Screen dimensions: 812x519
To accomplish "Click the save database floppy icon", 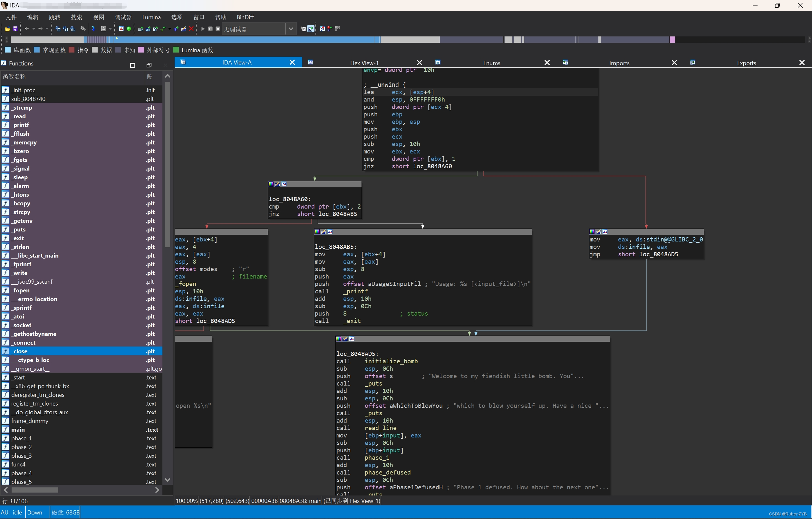I will tap(15, 29).
